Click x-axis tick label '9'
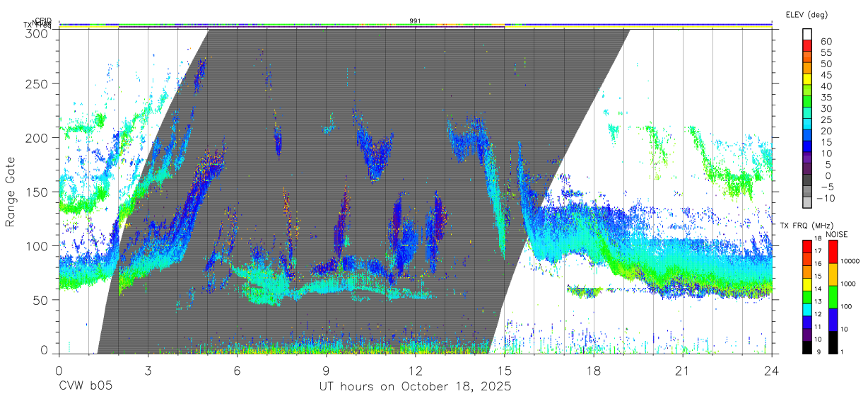This screenshot has width=868, height=401. [x=326, y=371]
